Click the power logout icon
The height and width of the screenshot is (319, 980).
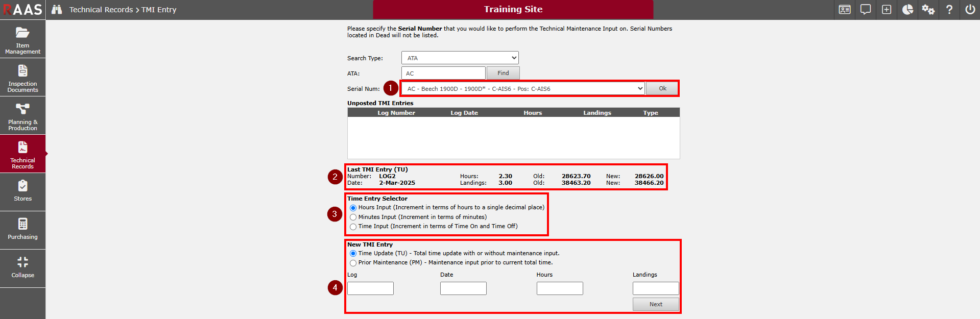pos(970,10)
